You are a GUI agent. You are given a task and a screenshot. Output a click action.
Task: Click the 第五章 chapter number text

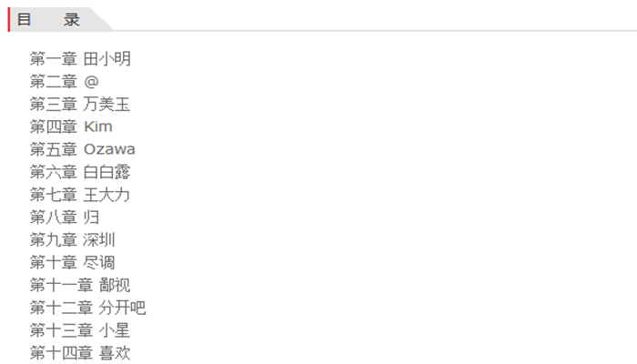54,149
